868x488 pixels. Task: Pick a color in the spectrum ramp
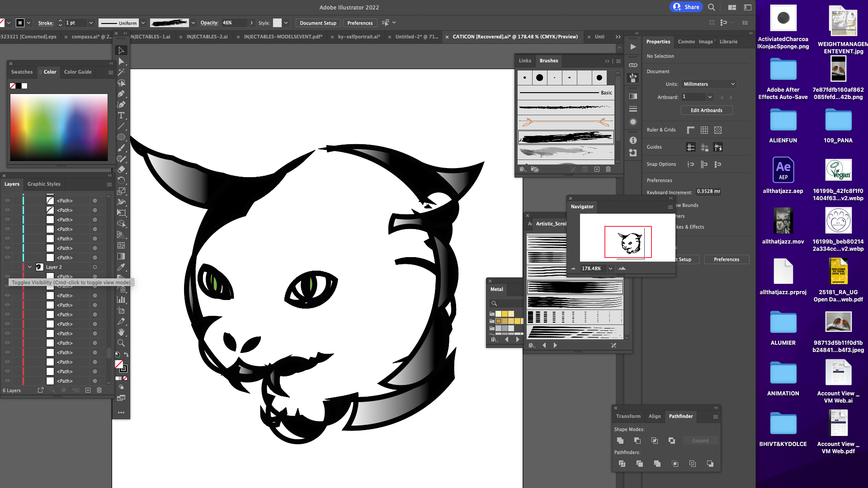pyautogui.click(x=59, y=127)
